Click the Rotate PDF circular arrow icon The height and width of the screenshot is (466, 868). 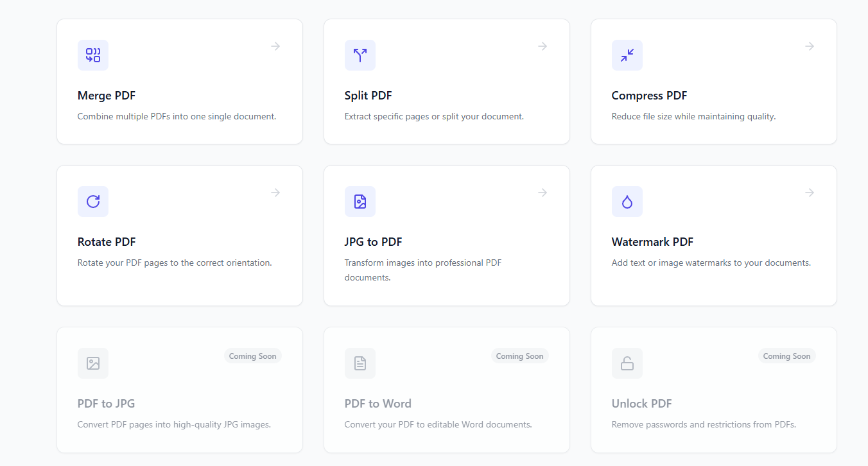[x=92, y=202]
